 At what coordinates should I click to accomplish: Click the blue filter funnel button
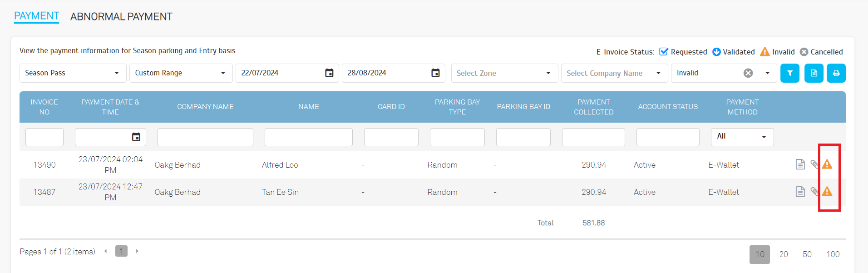coord(789,73)
